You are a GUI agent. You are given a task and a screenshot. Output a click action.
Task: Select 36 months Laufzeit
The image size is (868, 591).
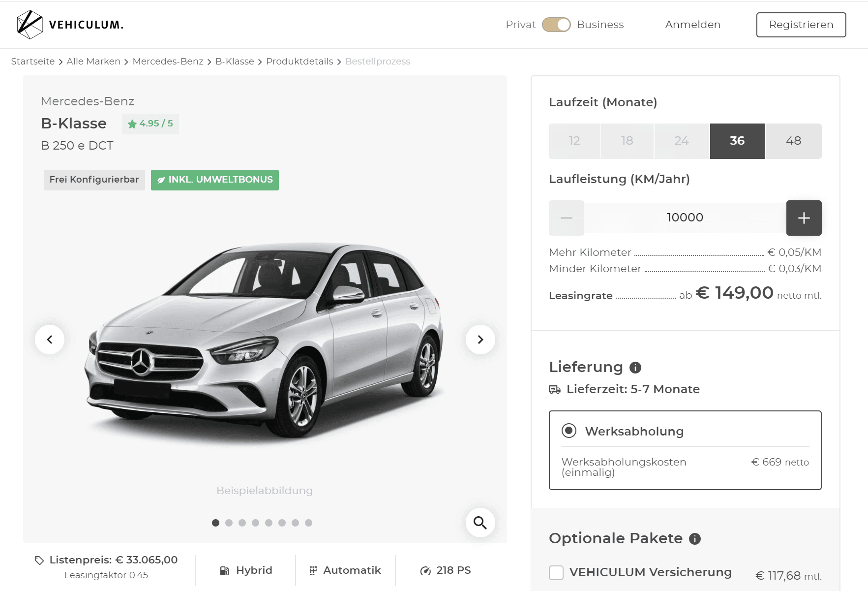pyautogui.click(x=737, y=141)
